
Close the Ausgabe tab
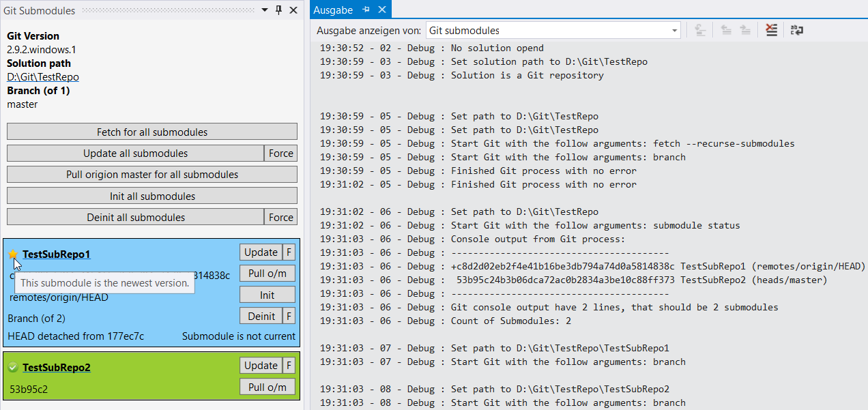point(382,10)
